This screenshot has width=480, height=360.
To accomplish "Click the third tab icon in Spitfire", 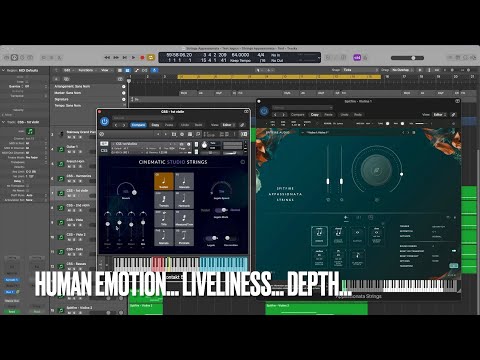I will [x=370, y=218].
